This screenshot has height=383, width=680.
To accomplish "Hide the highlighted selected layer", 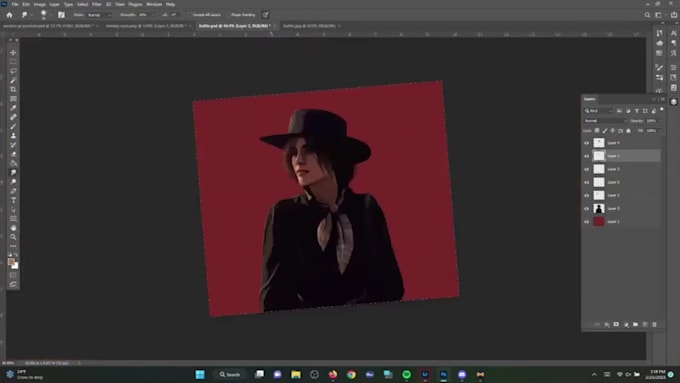I will [x=587, y=156].
